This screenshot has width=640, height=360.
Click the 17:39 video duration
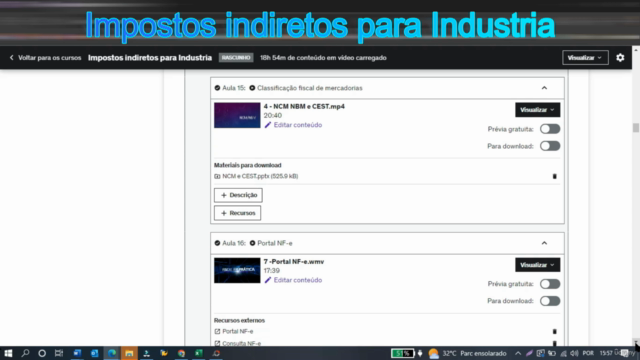[x=272, y=271]
